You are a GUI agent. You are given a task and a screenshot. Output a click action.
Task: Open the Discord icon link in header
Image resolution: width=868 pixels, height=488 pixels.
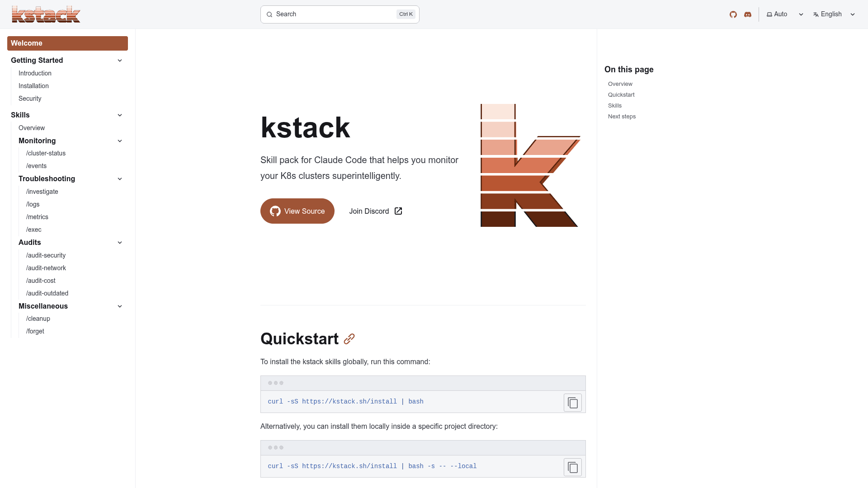(748, 14)
